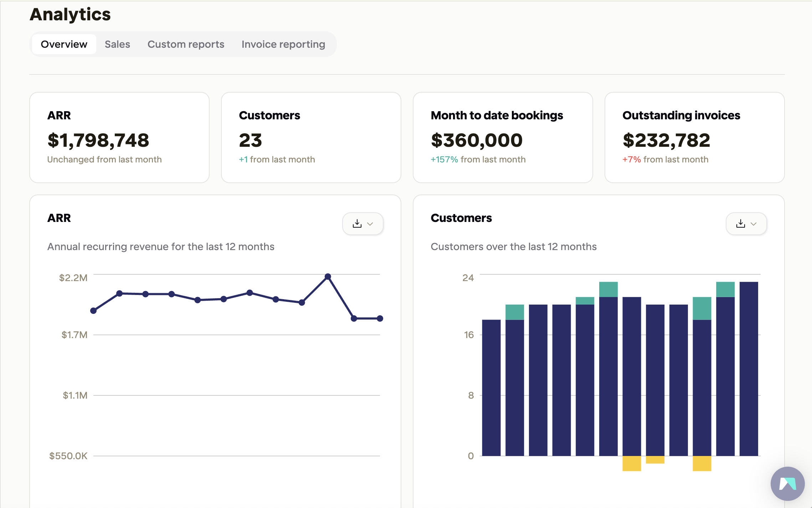Click the ARR summary card
812x508 pixels.
coord(119,138)
